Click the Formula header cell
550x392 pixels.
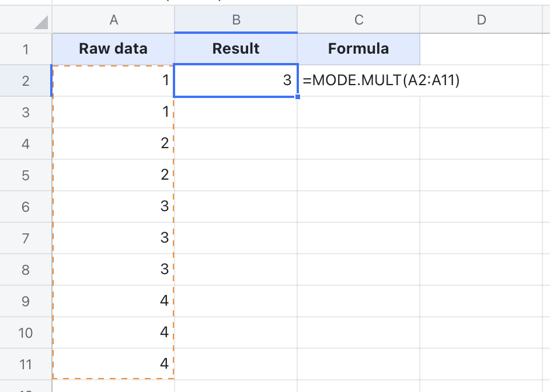[360, 48]
